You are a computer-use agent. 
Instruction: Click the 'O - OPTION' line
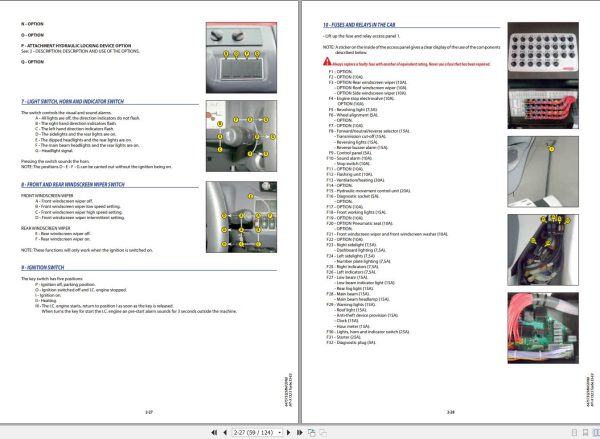[x=32, y=35]
